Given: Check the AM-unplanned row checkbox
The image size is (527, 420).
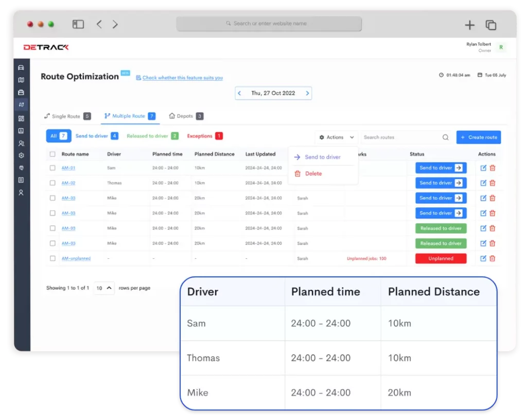Looking at the screenshot, I should (x=52, y=258).
